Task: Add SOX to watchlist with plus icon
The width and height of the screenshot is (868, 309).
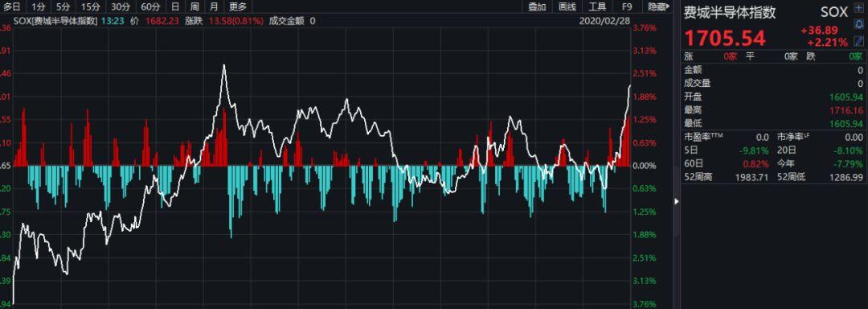Action: [858, 11]
